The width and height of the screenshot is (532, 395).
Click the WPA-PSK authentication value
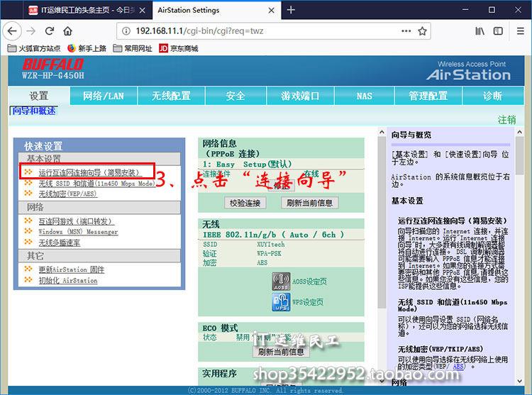point(269,254)
